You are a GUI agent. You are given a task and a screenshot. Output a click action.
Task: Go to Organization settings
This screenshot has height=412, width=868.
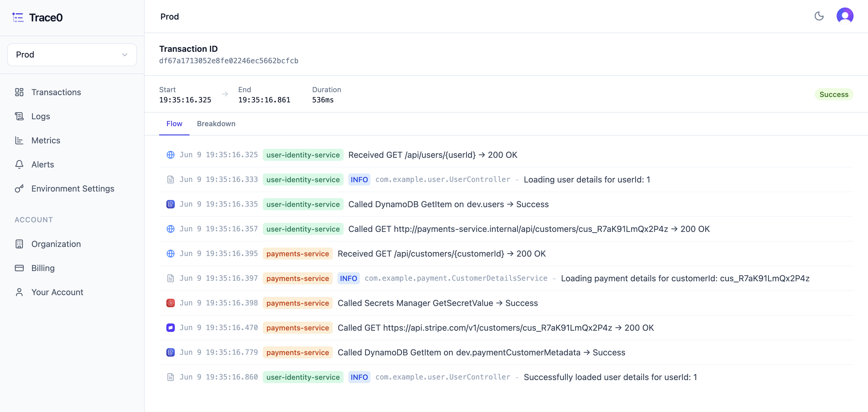tap(56, 244)
